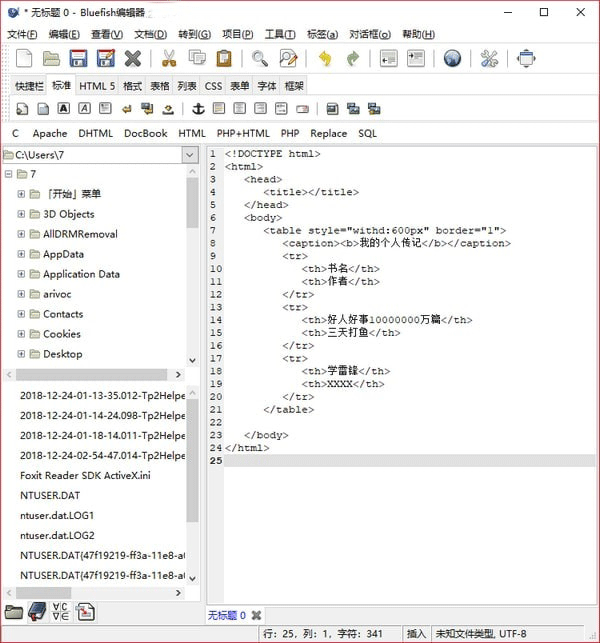Select the Cut scissors icon
Image resolution: width=600 pixels, height=643 pixels.
pyautogui.click(x=169, y=59)
